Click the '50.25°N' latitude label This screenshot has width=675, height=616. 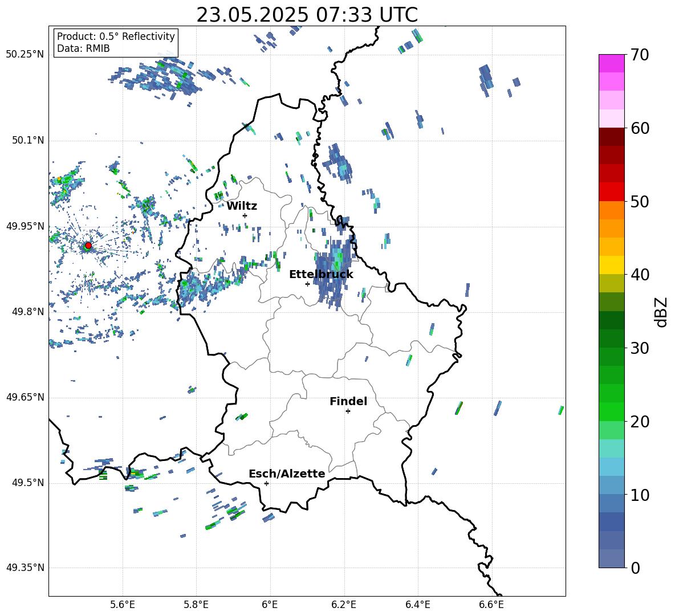[25, 55]
